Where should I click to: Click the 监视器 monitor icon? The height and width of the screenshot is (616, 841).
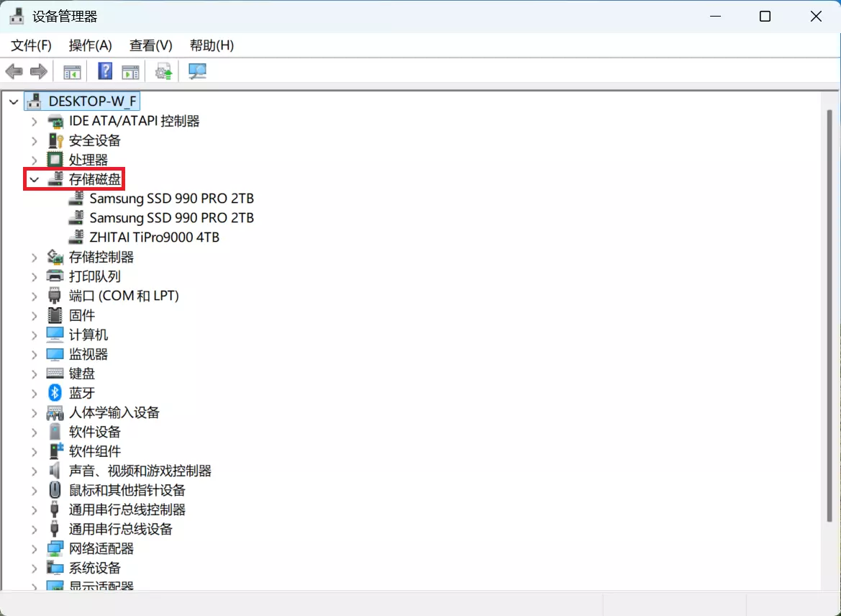tap(54, 354)
